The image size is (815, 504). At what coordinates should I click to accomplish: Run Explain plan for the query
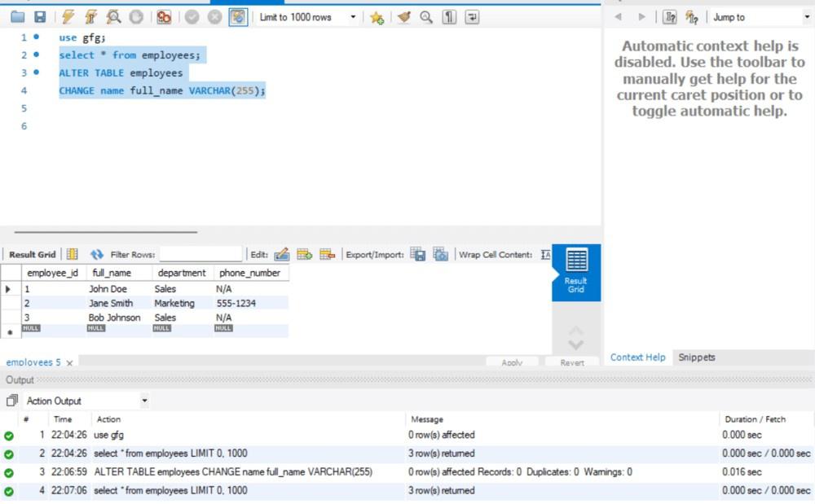[114, 16]
